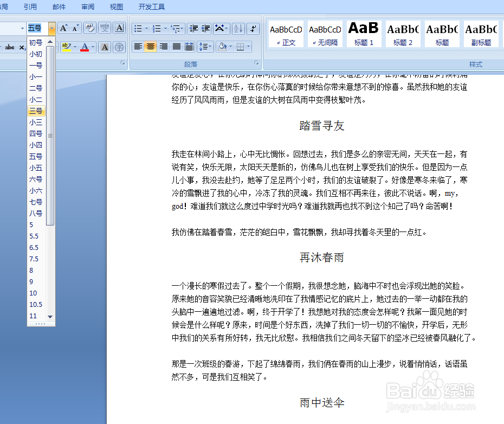Open the 开发工具 ribbon tab
504x424 pixels.
(x=151, y=7)
